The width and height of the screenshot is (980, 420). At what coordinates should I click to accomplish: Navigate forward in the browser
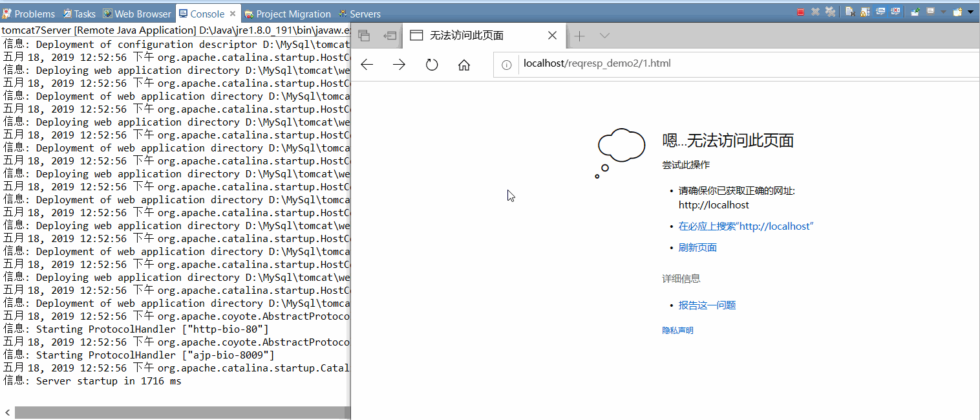[x=399, y=64]
